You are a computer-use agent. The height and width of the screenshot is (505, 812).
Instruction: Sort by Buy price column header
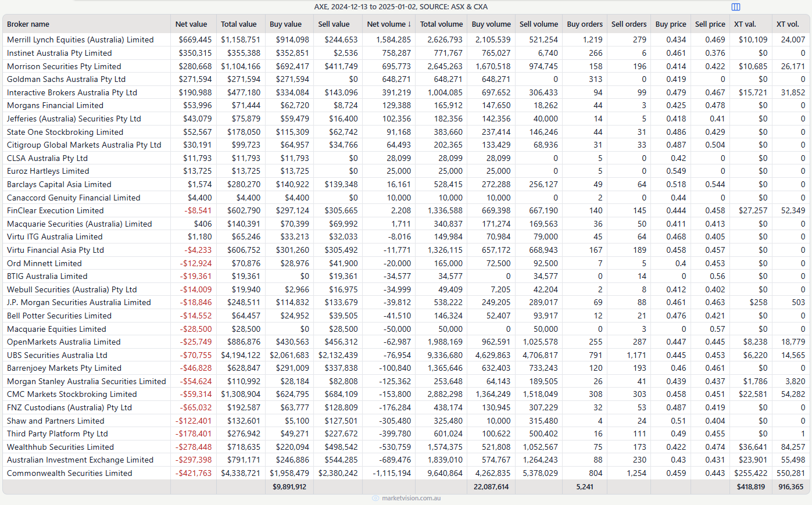point(671,24)
